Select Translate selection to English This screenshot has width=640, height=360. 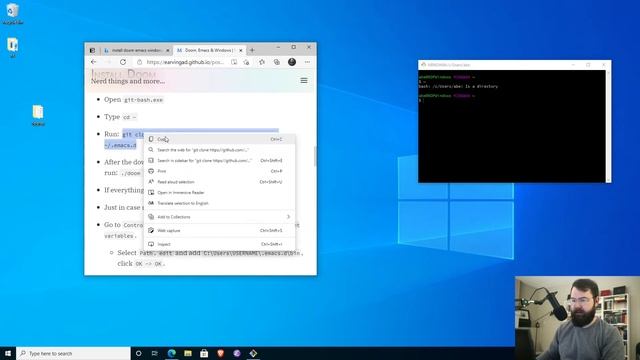coord(219,203)
